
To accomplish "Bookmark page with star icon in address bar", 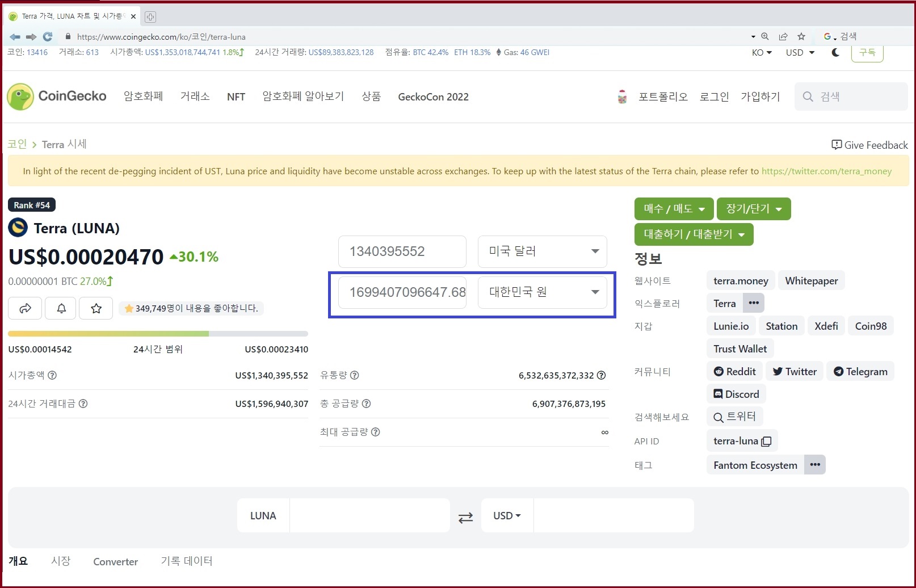I will point(801,36).
